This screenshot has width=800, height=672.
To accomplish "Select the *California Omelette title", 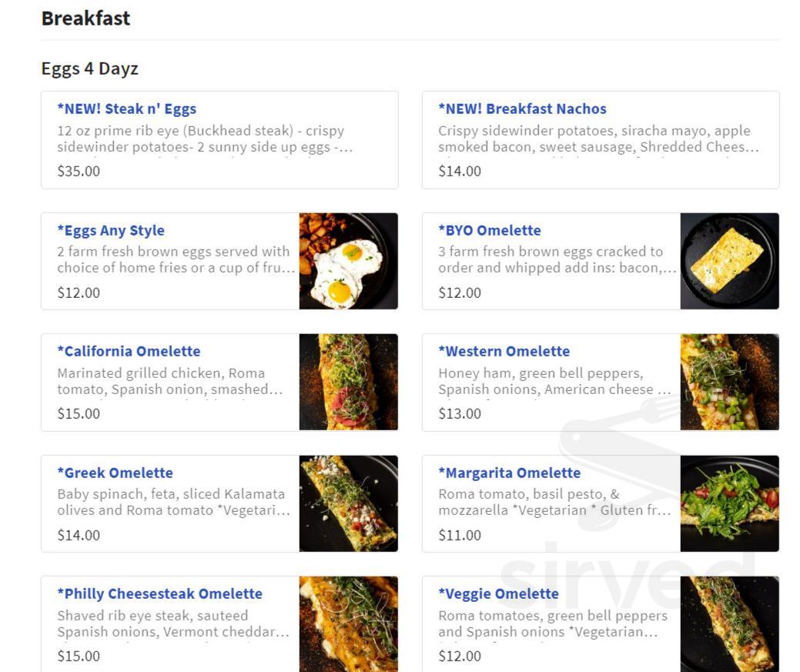I will tap(129, 351).
